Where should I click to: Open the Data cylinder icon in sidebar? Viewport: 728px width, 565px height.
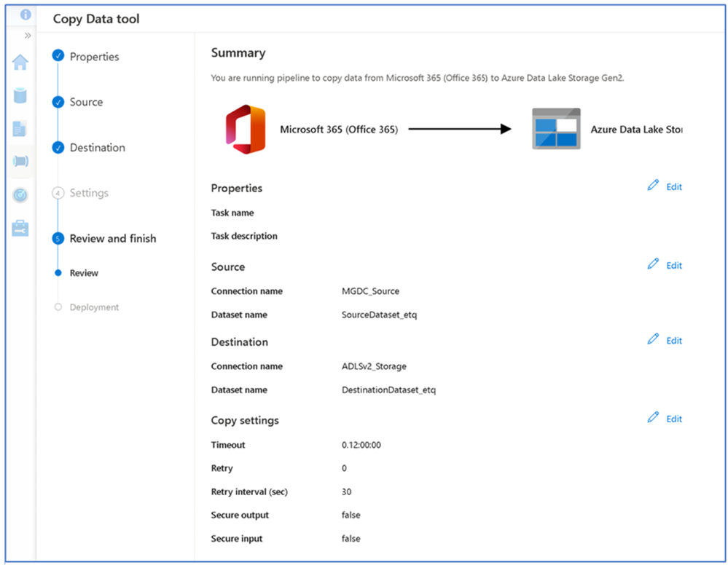point(20,95)
